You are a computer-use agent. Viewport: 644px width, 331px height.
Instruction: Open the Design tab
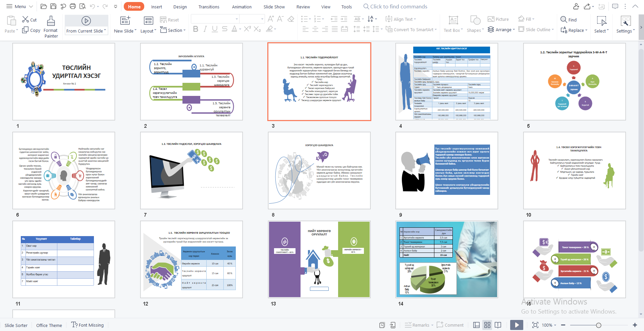tap(180, 7)
